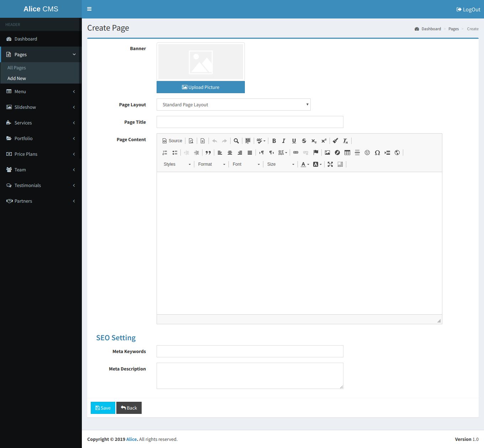This screenshot has height=448, width=484.
Task: Justify text alignment
Action: tap(250, 153)
